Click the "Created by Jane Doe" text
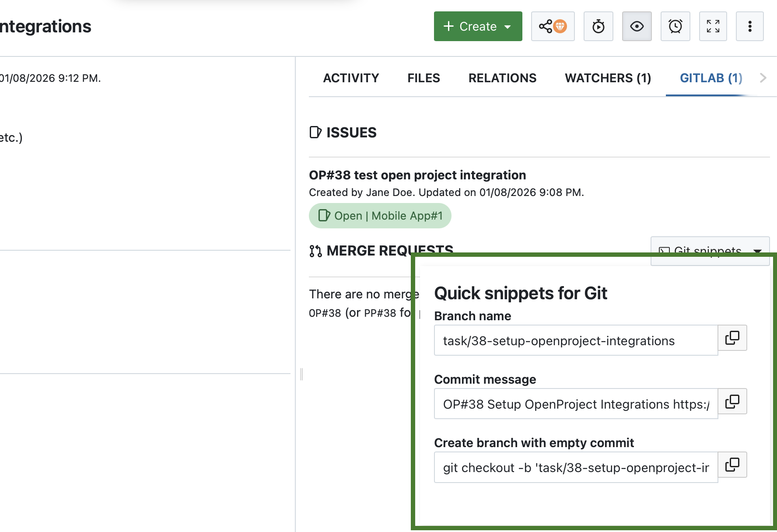This screenshot has height=532, width=777. [361, 192]
